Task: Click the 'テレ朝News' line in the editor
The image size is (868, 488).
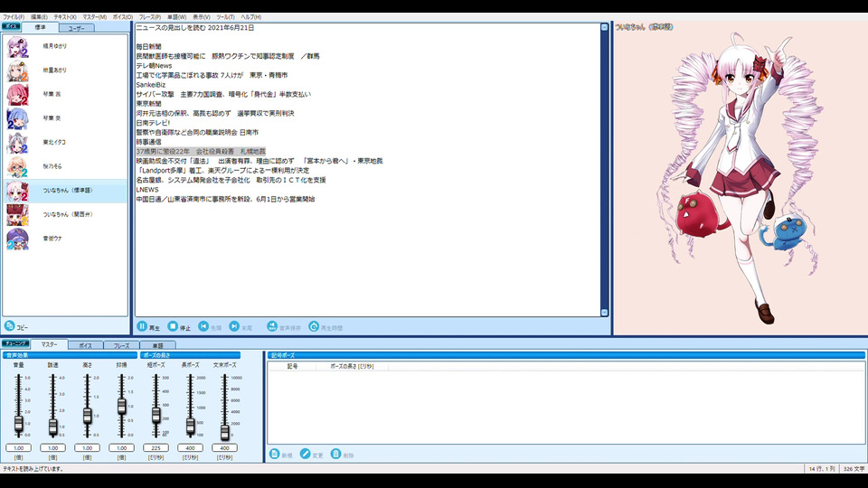Action: coord(154,65)
